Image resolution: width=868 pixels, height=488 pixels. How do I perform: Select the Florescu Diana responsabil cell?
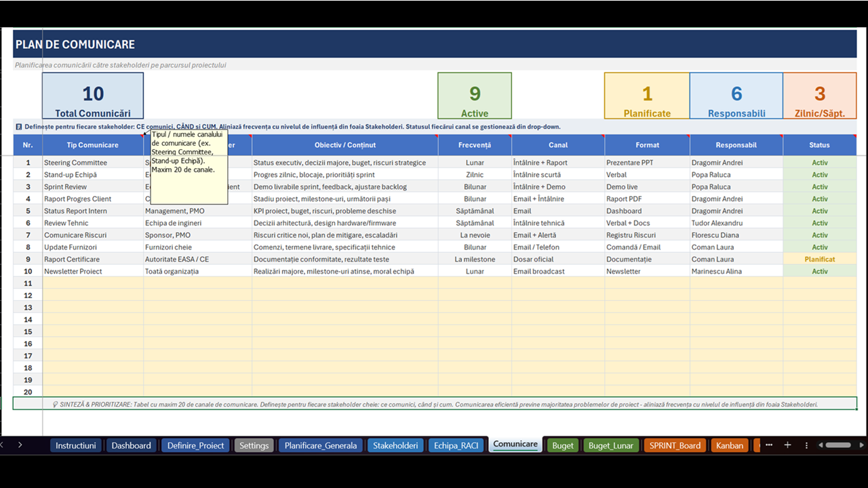coord(736,235)
